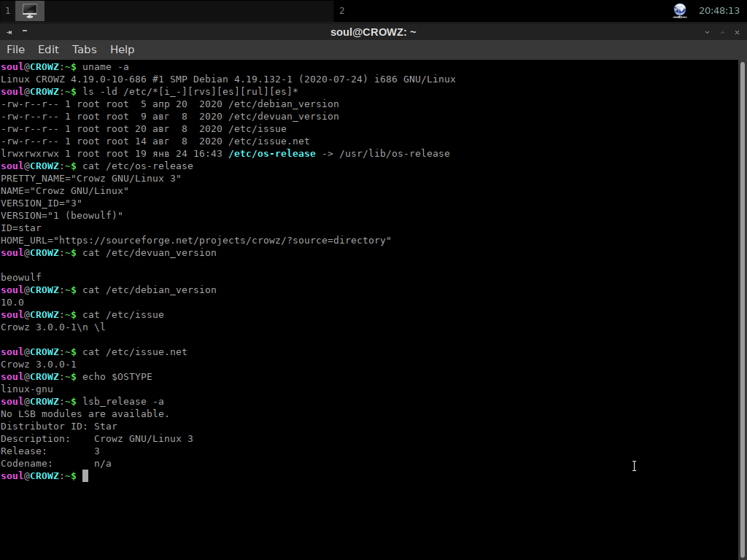Open the Edit menu
Image resolution: width=747 pixels, height=560 pixels.
[48, 50]
